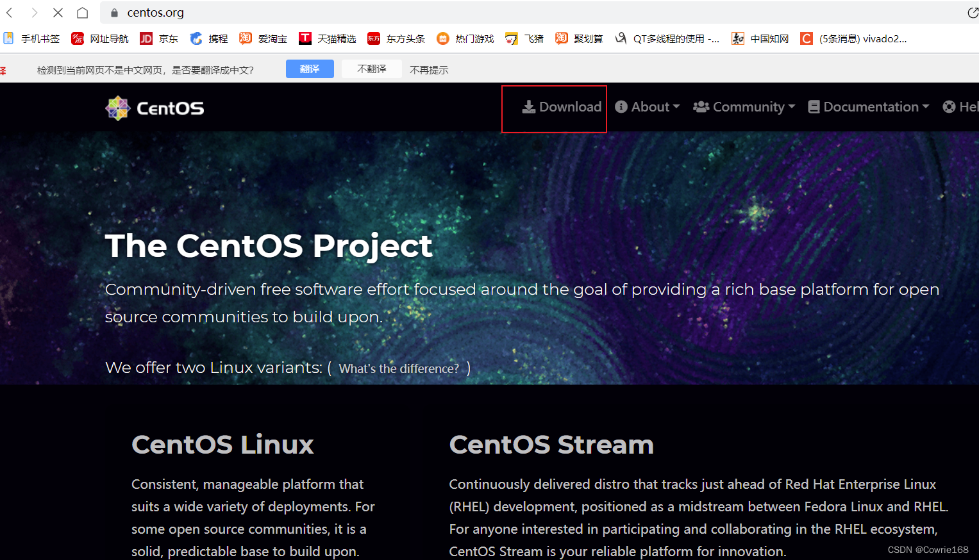Open the What's the difference? link
The height and width of the screenshot is (560, 979).
398,368
